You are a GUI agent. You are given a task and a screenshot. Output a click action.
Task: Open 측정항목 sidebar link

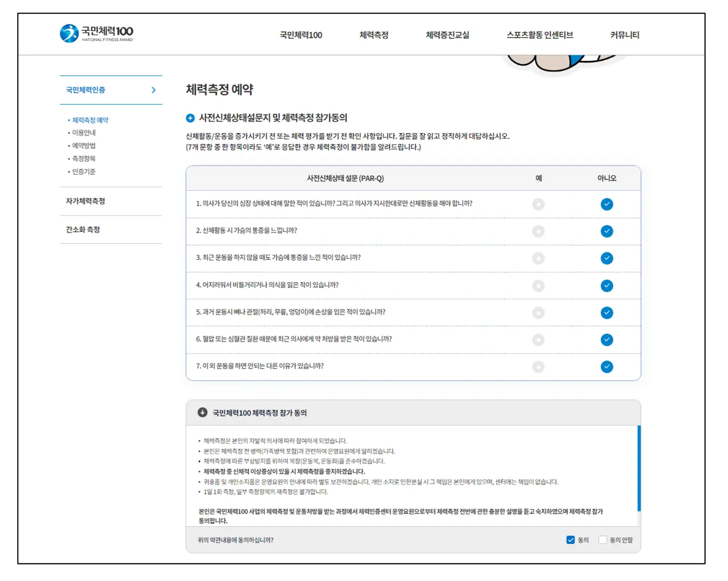[84, 158]
